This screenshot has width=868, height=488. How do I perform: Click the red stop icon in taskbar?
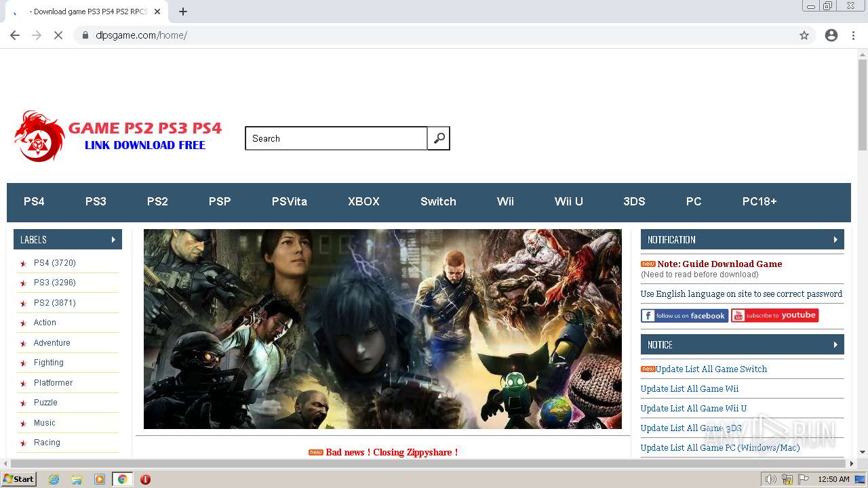pos(145,479)
